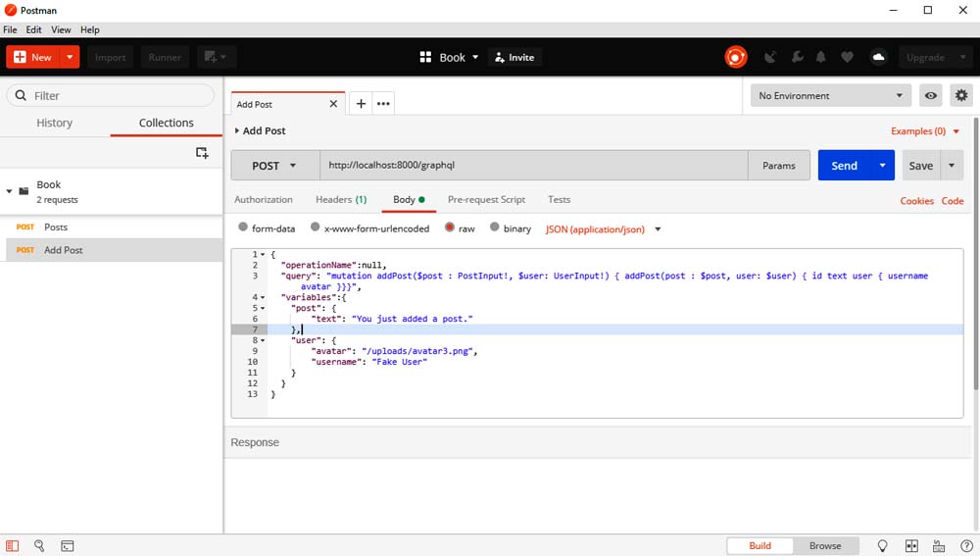Image resolution: width=980 pixels, height=556 pixels.
Task: Click the sidebar Filter search field
Action: click(x=111, y=96)
